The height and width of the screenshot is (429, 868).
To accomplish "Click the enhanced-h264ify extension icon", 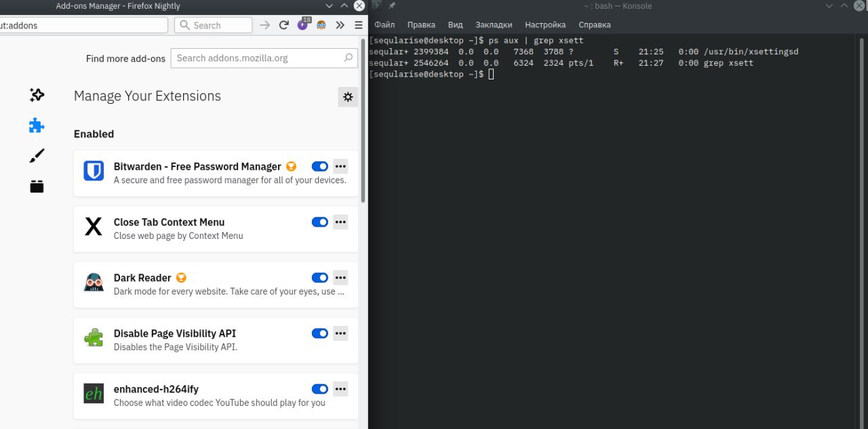I will pyautogui.click(x=94, y=394).
